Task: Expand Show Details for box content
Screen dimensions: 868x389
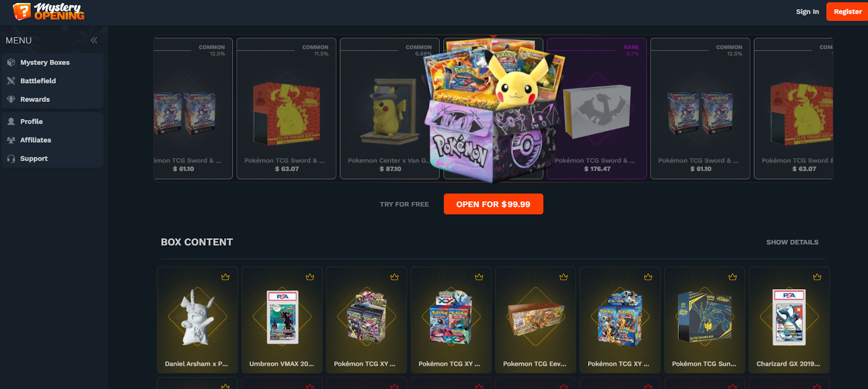Action: pyautogui.click(x=792, y=242)
